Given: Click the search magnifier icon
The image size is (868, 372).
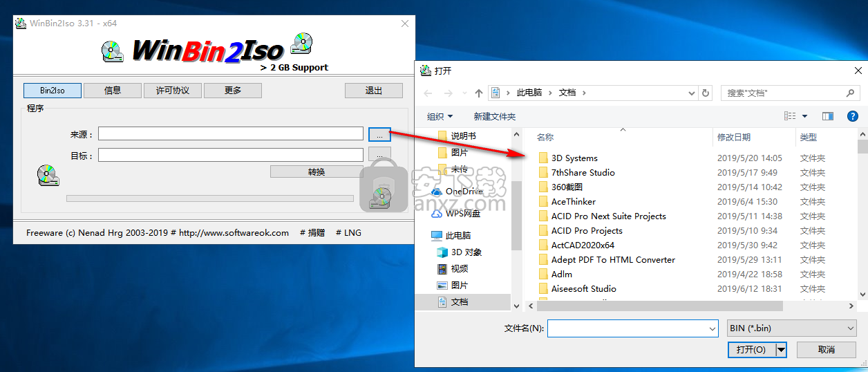Looking at the screenshot, I should pos(851,93).
